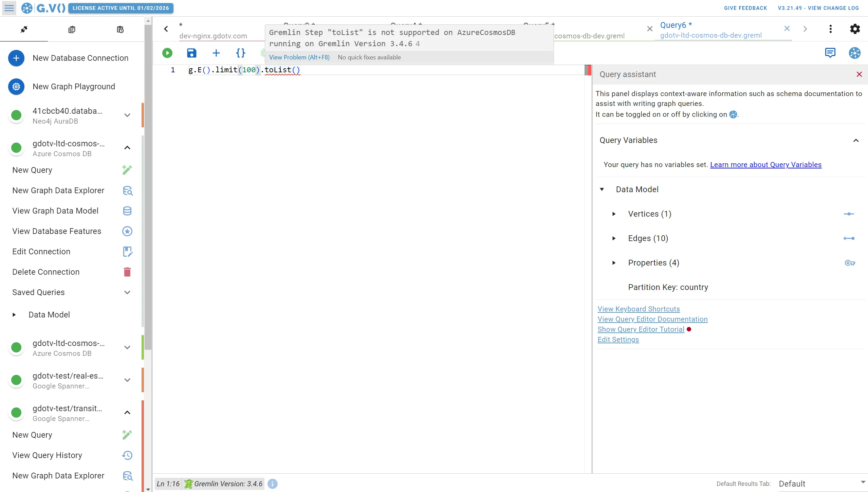Click the info icon next to Gremlin Version

(272, 484)
